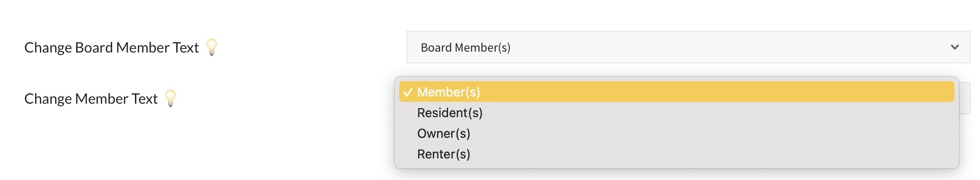980x180 pixels.
Task: Change member text to Renter(s)
Action: click(x=444, y=154)
